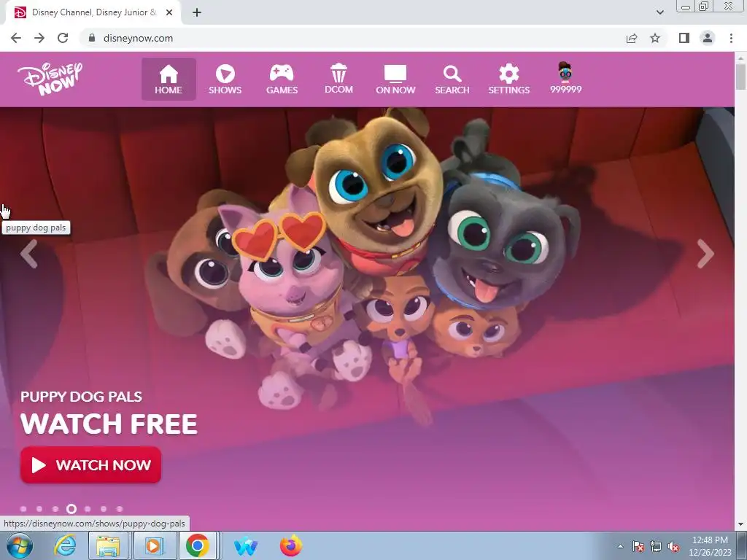Open Chrome taskbar icon
Screen dimensions: 747x560
[197, 545]
